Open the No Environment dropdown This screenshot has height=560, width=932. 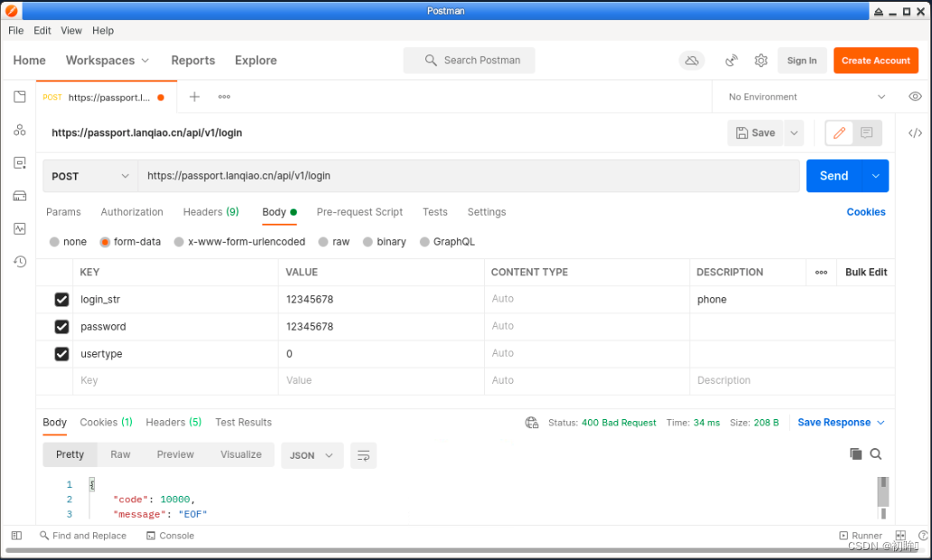click(807, 97)
